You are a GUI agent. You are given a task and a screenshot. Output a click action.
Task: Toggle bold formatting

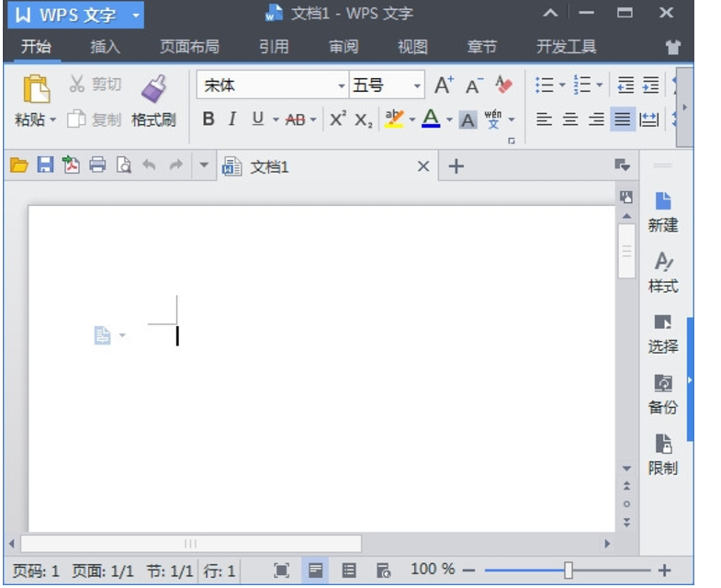[x=208, y=119]
